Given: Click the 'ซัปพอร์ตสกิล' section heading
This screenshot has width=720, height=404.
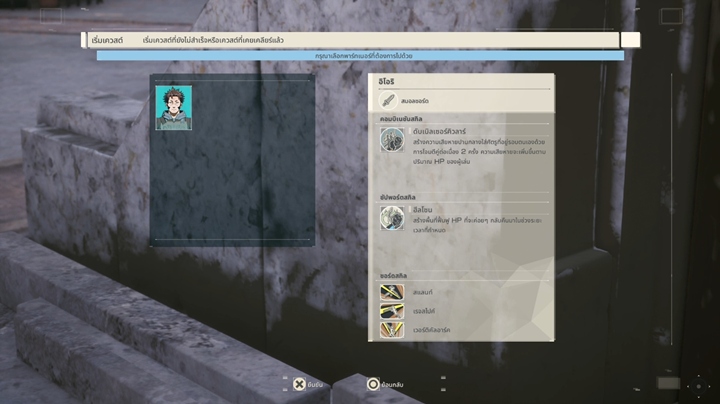Looking at the screenshot, I should 398,197.
